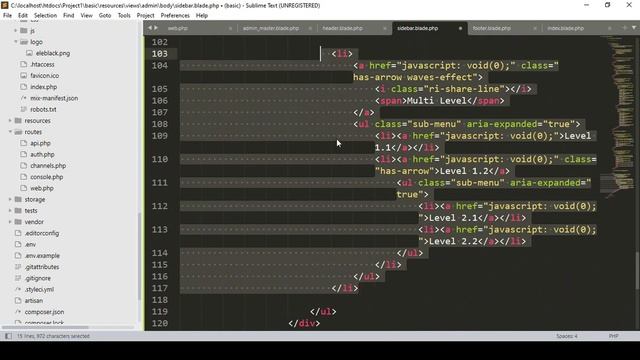The width and height of the screenshot is (640, 360).
Task: Switch to the web.php tab
Action: (x=178, y=28)
